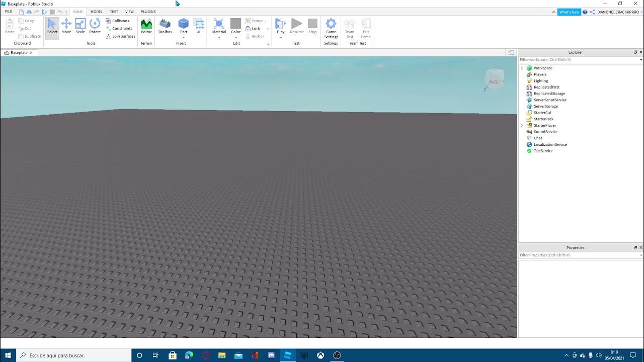Click the Paste clipboard icon
This screenshot has height=362, width=644.
point(10,26)
